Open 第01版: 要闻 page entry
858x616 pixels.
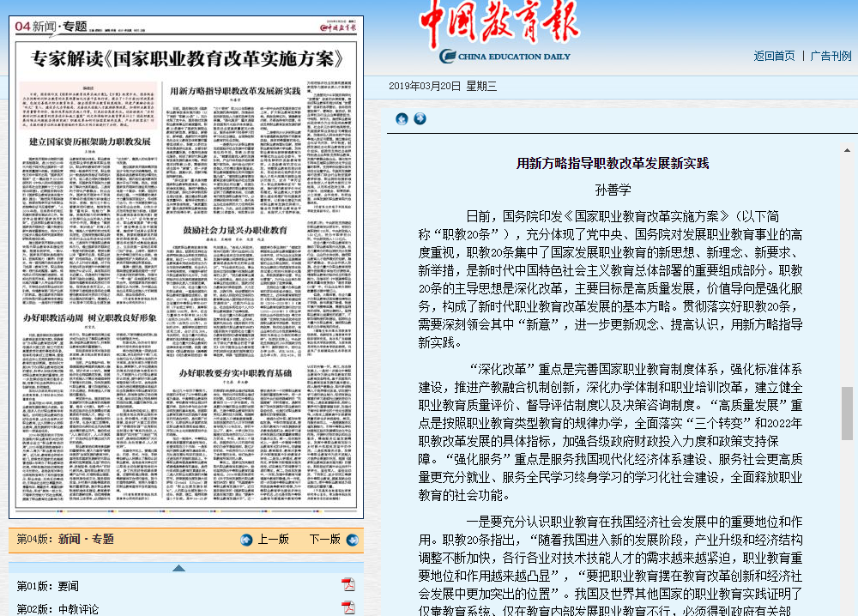48,586
